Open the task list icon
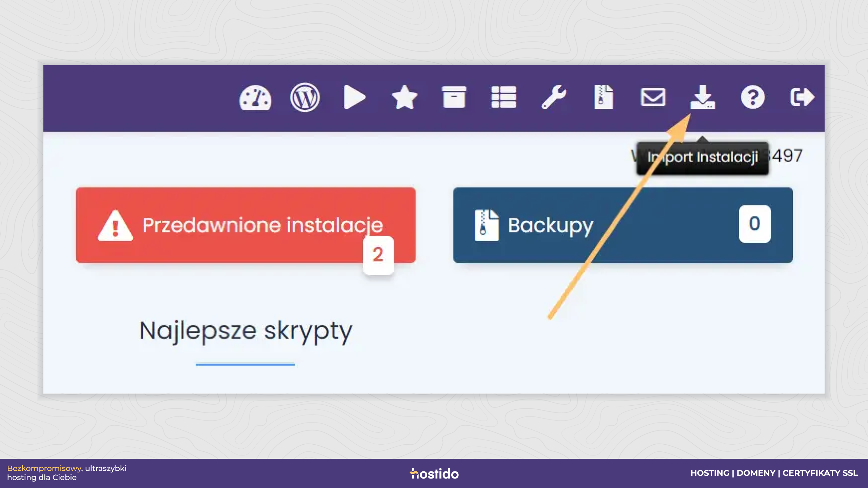Image resolution: width=868 pixels, height=488 pixels. (504, 97)
